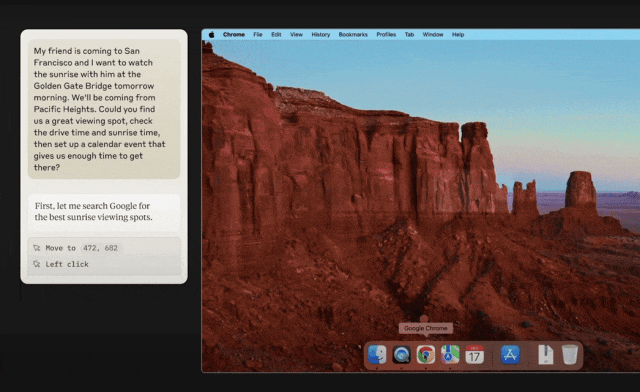Click the cursor icon beside "Left click"

click(37, 264)
